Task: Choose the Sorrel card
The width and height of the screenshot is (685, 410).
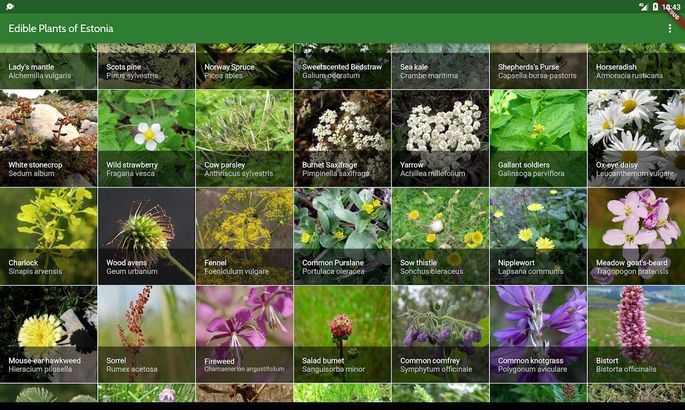Action: pos(146,334)
